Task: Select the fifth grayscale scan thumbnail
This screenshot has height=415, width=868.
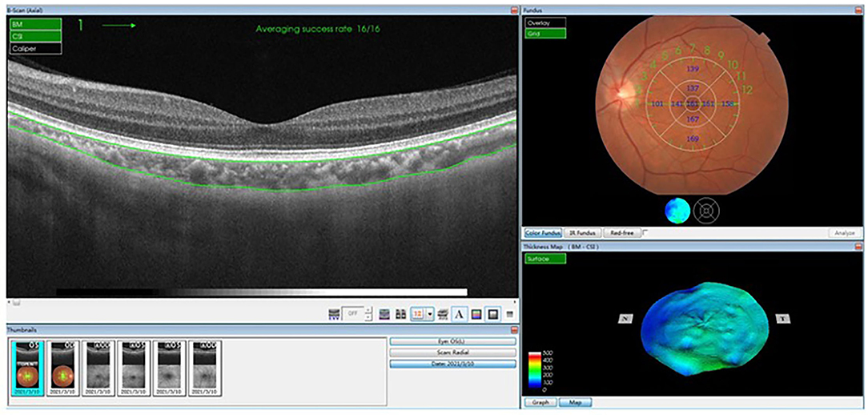Action: [169, 368]
